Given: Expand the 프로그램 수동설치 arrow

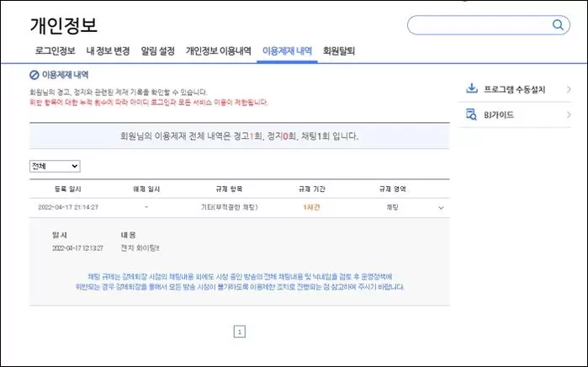Looking at the screenshot, I should pyautogui.click(x=569, y=89).
